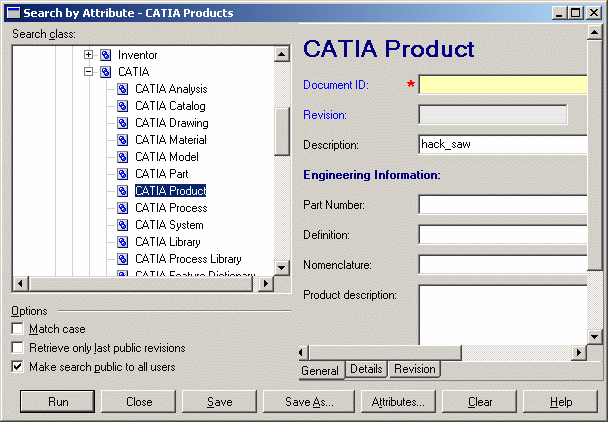This screenshot has width=608, height=422.
Task: Open the Attributes dialog
Action: coord(398,401)
